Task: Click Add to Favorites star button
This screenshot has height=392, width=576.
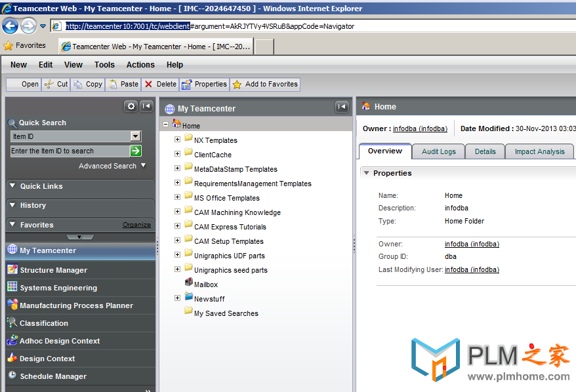Action: (265, 85)
